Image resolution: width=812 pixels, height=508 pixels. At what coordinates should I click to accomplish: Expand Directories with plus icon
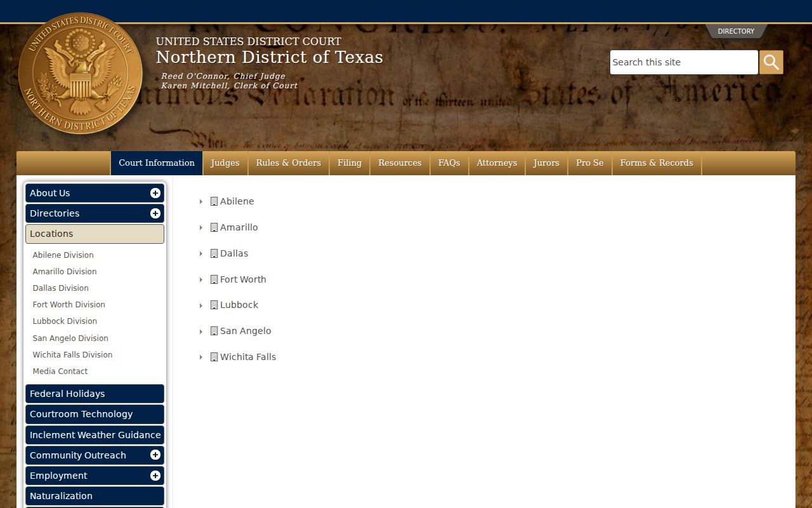[155, 213]
